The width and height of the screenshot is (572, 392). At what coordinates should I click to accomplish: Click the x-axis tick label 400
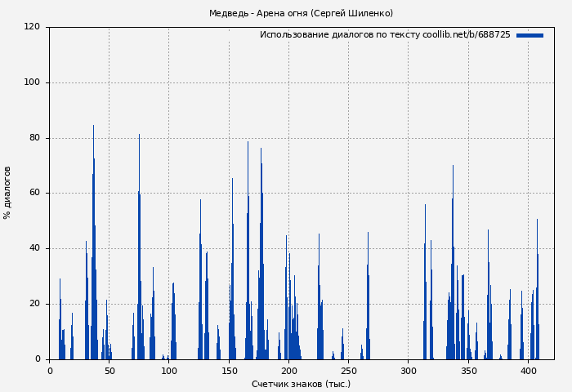528,371
